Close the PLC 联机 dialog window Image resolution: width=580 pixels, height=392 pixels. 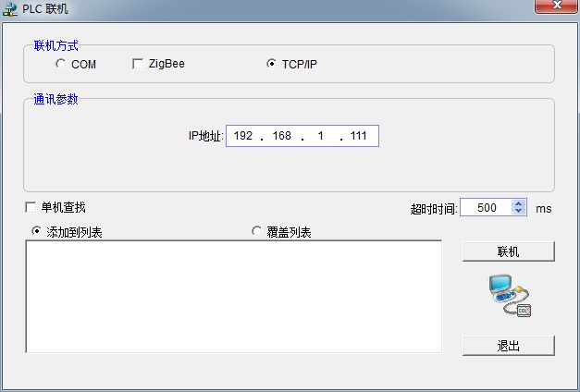[x=558, y=7]
